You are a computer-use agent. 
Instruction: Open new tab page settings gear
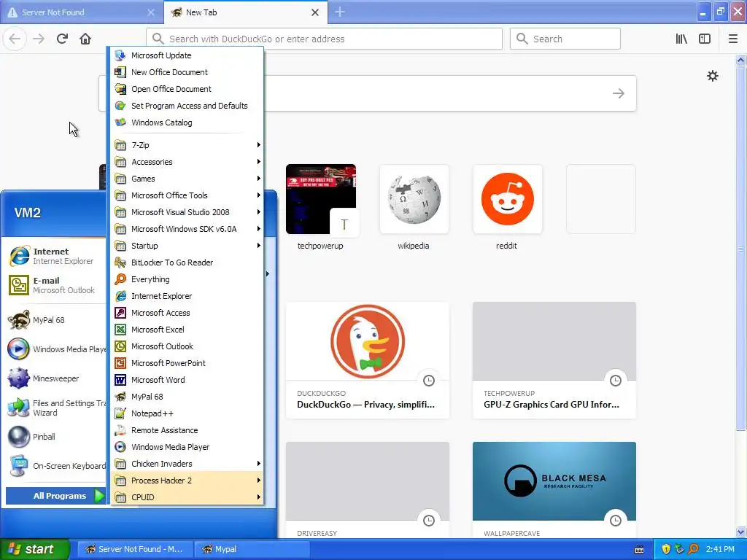click(712, 76)
